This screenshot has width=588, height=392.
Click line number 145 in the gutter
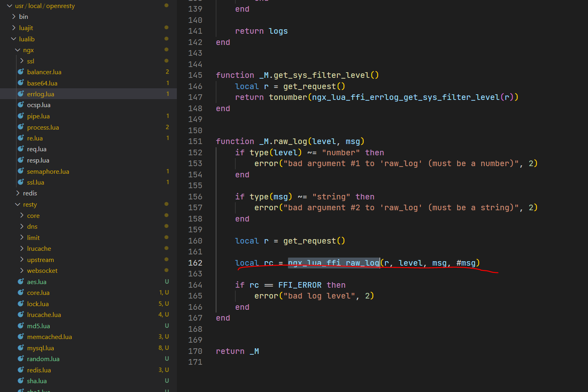[195, 75]
